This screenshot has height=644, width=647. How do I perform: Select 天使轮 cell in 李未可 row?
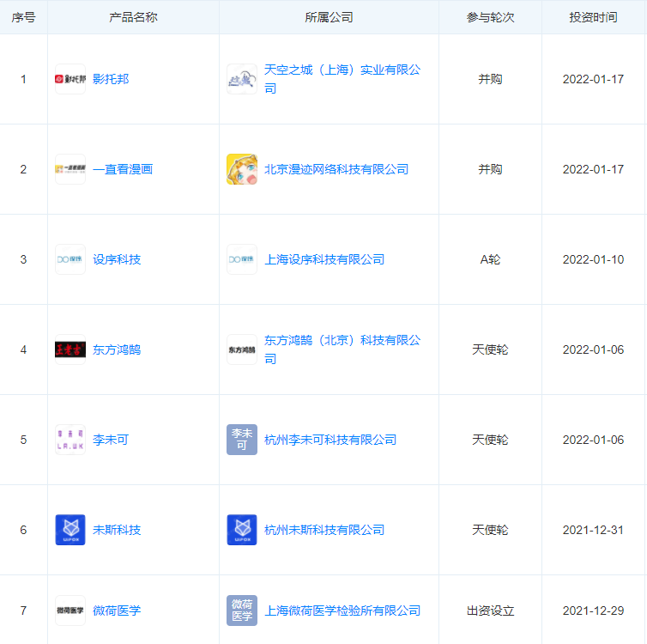(490, 440)
